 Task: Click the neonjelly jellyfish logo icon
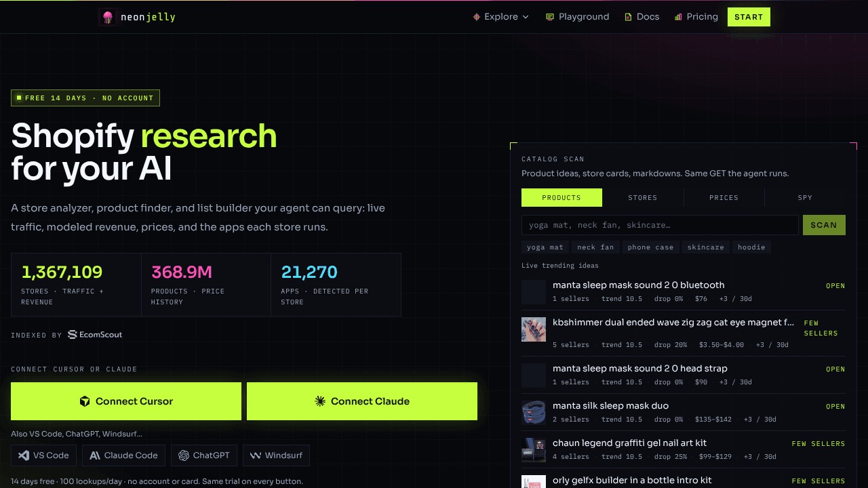(107, 17)
